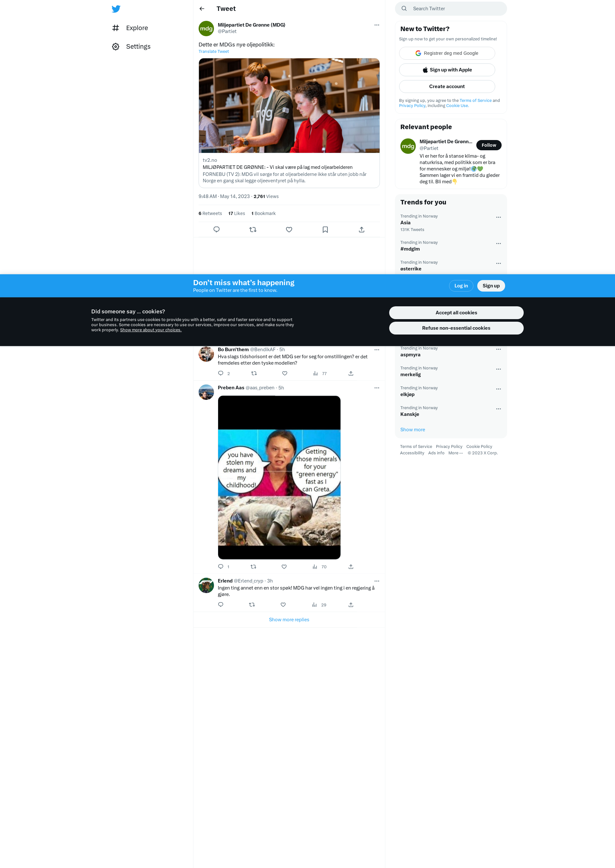
Task: Open more options for #mdglm trend
Action: [x=498, y=244]
